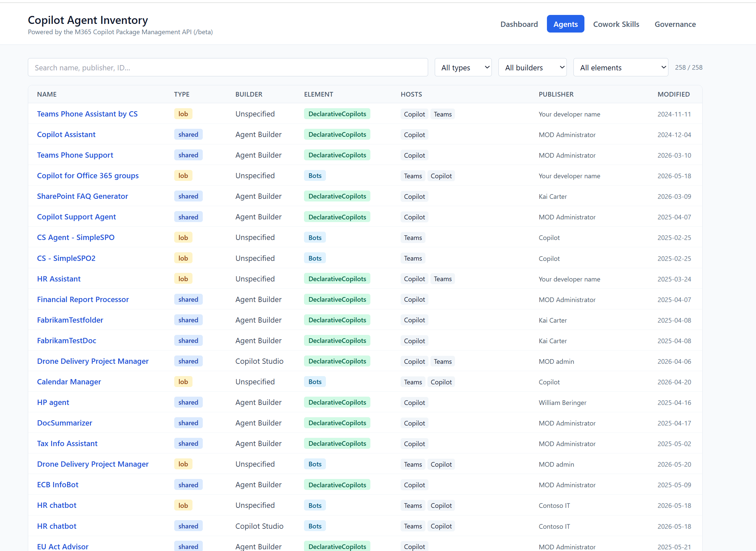Open the Financial Report Processor link
Image resolution: width=756 pixels, height=551 pixels.
point(83,299)
